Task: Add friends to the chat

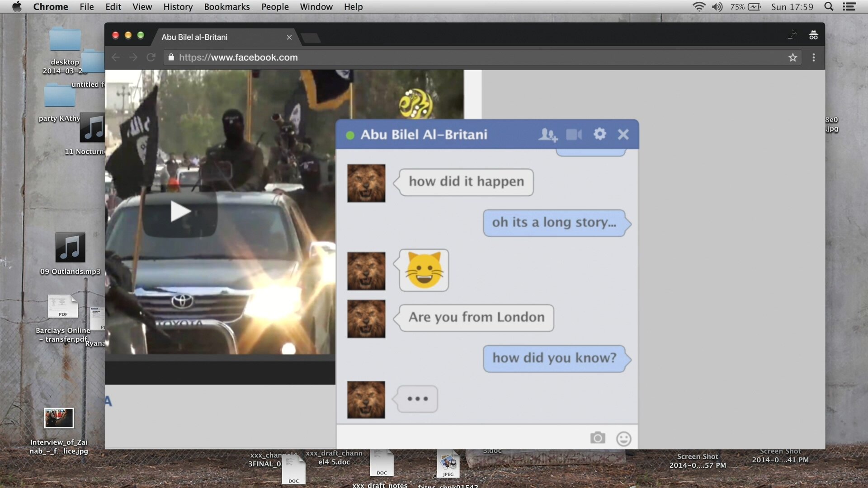Action: pyautogui.click(x=547, y=135)
